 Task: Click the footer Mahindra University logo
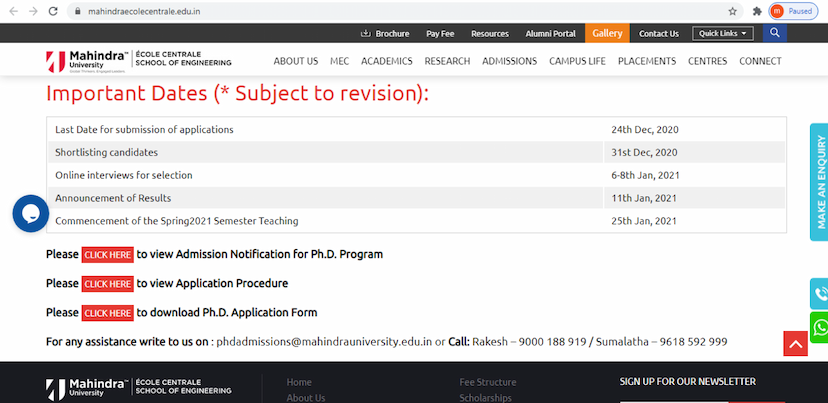click(x=138, y=389)
